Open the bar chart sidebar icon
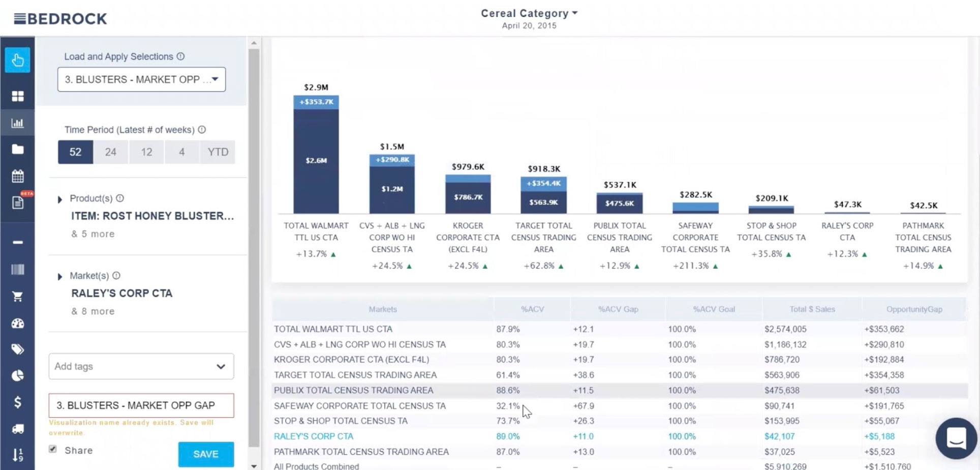This screenshot has width=980, height=470. click(x=17, y=123)
